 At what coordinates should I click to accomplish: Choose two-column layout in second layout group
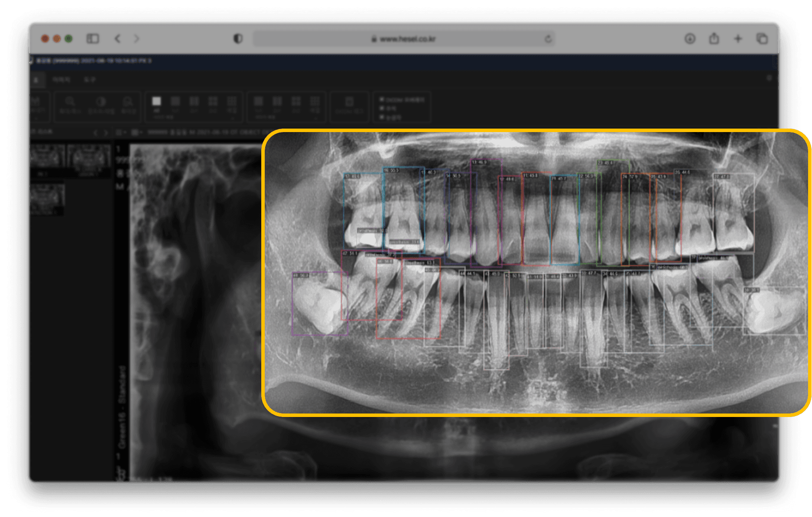coord(277,101)
